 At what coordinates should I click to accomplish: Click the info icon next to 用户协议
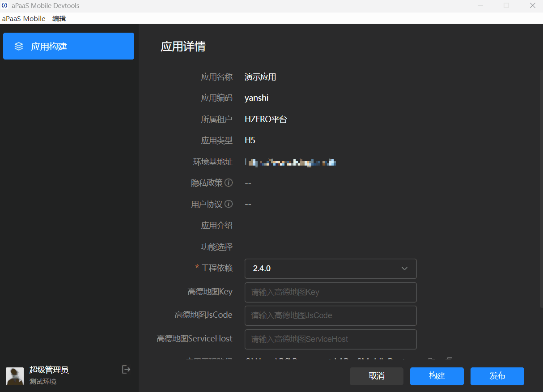pyautogui.click(x=229, y=204)
